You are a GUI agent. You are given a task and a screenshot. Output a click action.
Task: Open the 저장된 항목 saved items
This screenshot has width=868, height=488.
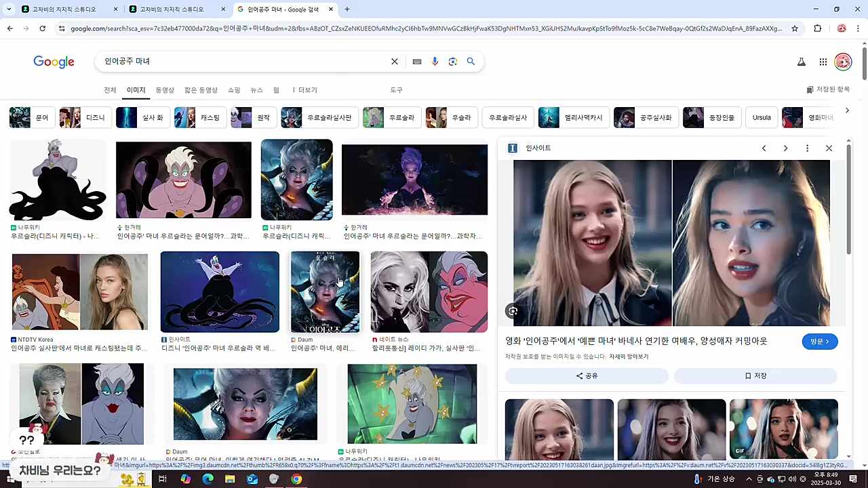pos(828,89)
